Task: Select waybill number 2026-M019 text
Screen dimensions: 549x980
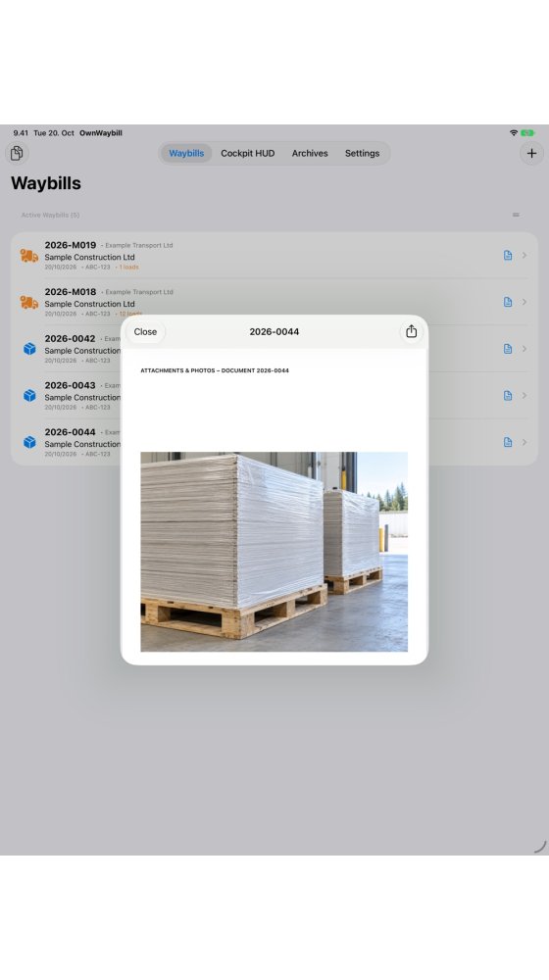Action: point(70,245)
